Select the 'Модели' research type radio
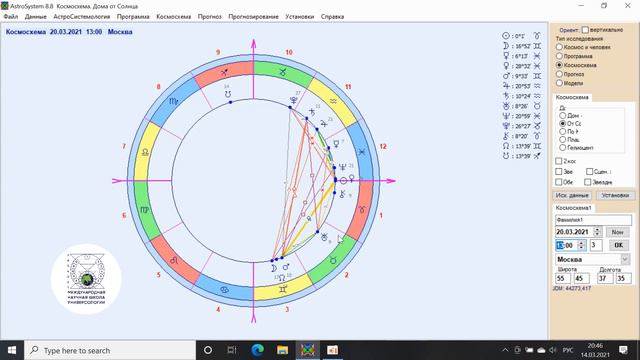The width and height of the screenshot is (640, 360). (x=559, y=83)
